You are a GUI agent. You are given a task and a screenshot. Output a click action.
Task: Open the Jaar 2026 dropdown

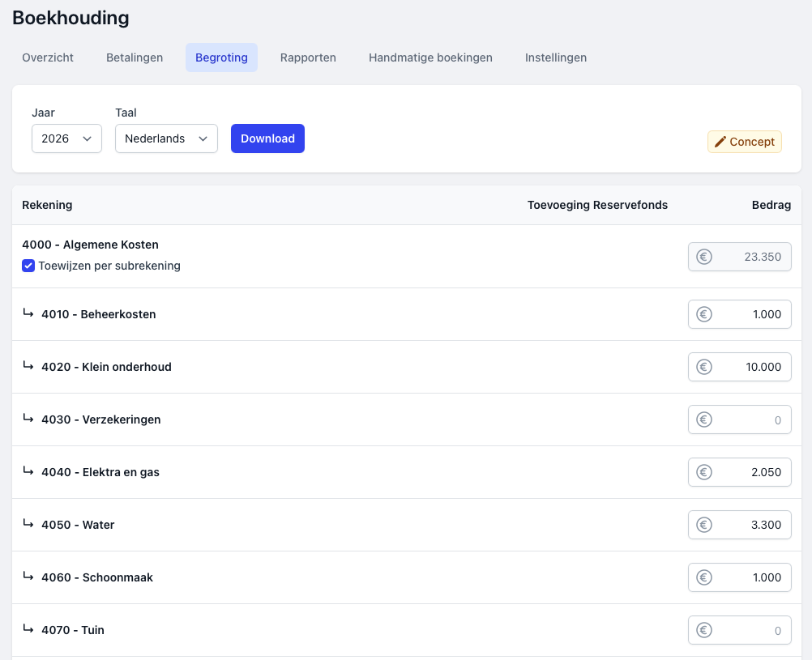click(x=66, y=138)
